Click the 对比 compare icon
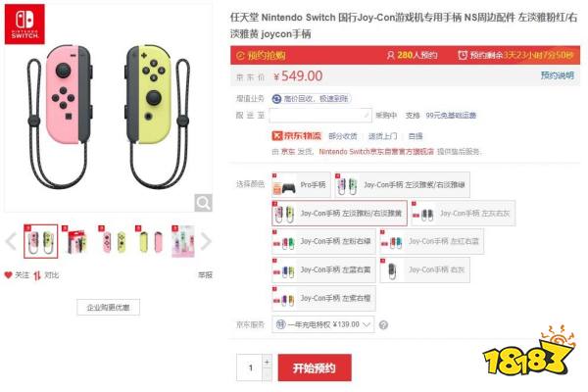The width and height of the screenshot is (588, 392). (x=37, y=275)
